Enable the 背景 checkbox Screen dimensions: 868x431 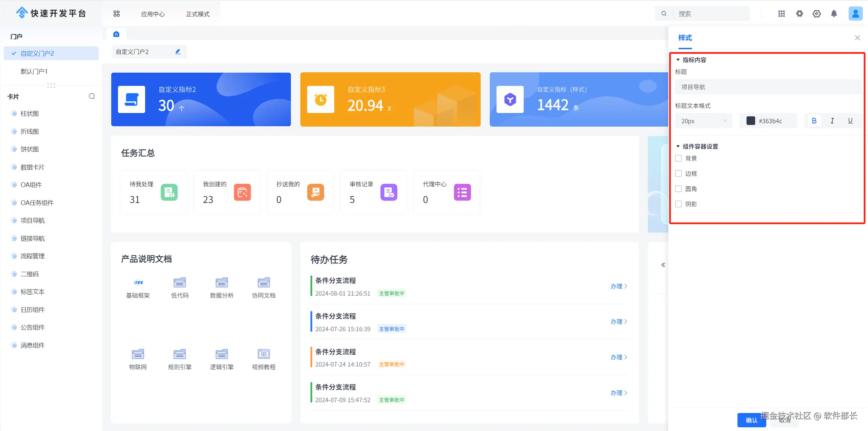[678, 158]
